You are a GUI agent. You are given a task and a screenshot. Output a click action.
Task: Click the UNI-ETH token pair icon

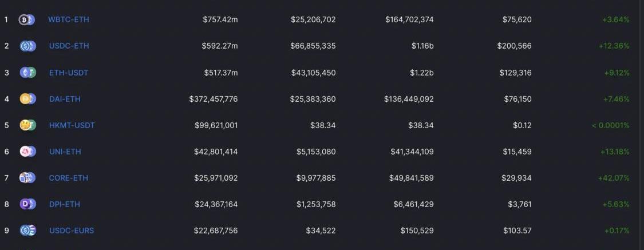[x=27, y=152]
